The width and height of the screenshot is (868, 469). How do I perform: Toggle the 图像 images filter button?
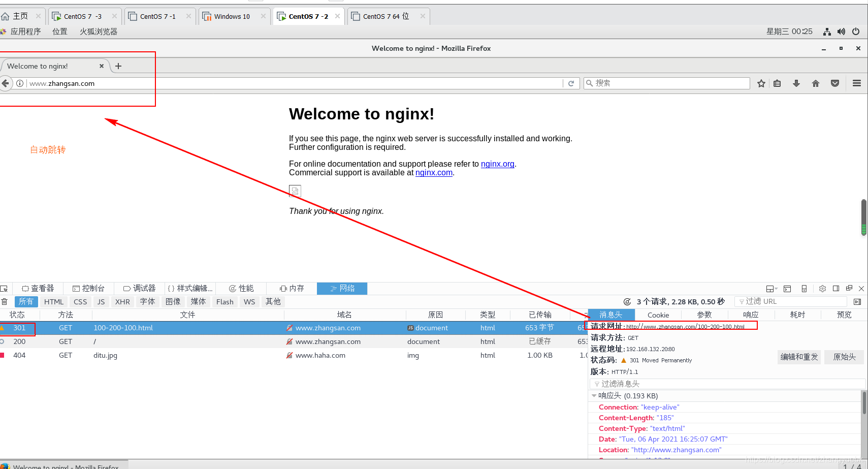click(x=173, y=302)
